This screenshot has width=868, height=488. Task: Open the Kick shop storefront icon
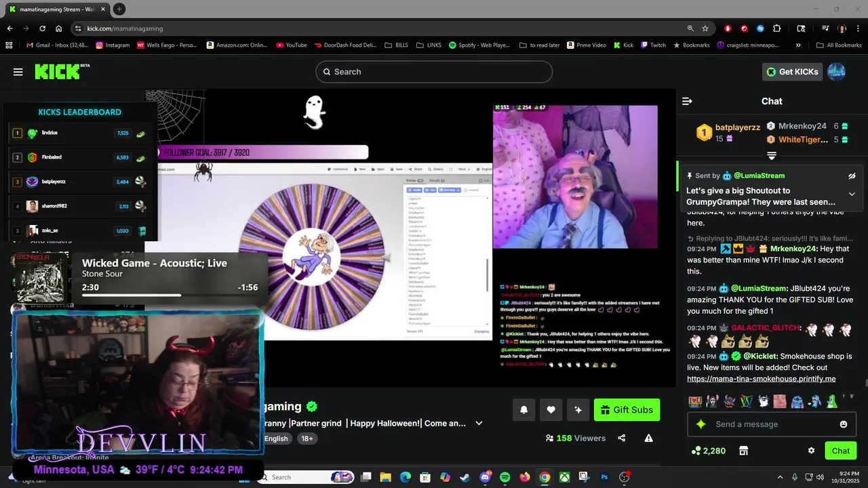743,451
